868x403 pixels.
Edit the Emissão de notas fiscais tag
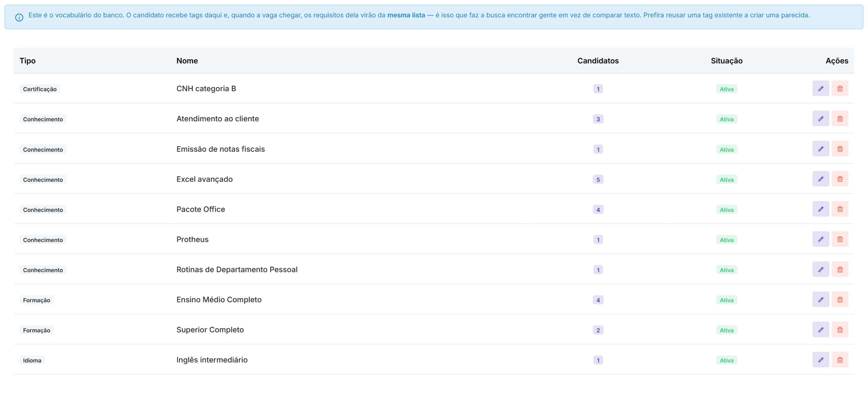[821, 149]
